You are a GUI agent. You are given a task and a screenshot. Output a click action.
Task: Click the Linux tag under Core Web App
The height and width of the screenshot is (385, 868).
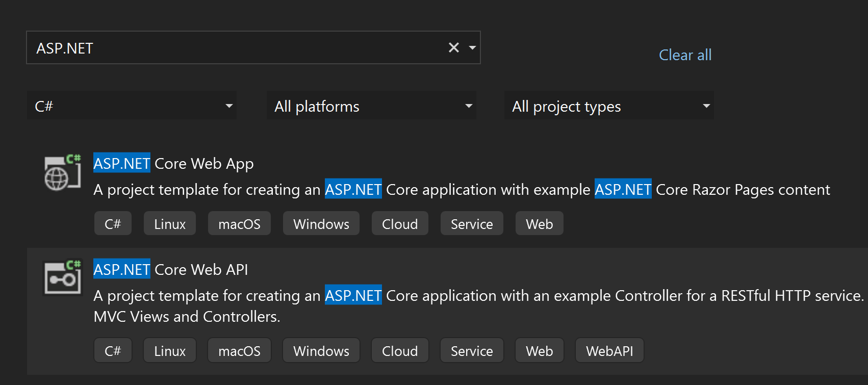click(x=170, y=224)
